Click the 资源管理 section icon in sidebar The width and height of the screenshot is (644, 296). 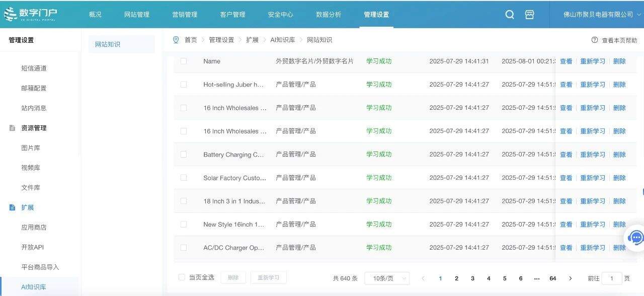12,128
